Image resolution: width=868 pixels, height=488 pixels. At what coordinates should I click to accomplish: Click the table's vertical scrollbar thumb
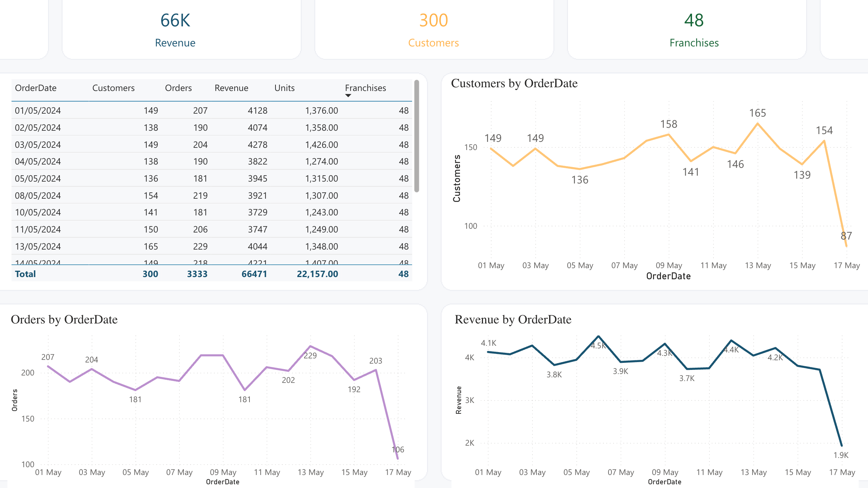tap(417, 136)
